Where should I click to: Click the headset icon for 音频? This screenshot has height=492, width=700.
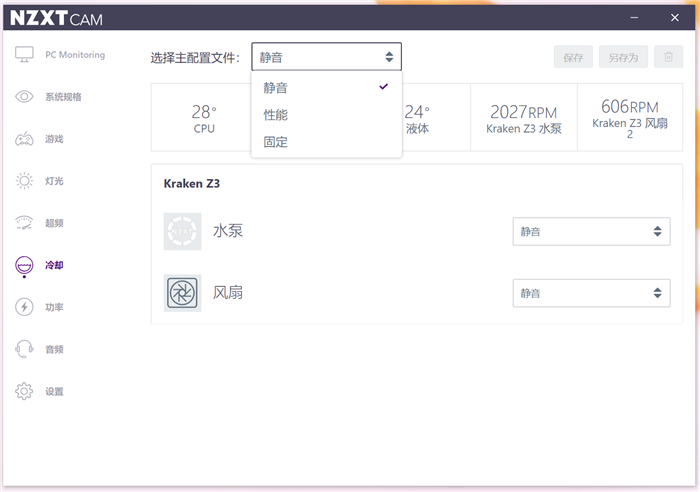tap(24, 349)
